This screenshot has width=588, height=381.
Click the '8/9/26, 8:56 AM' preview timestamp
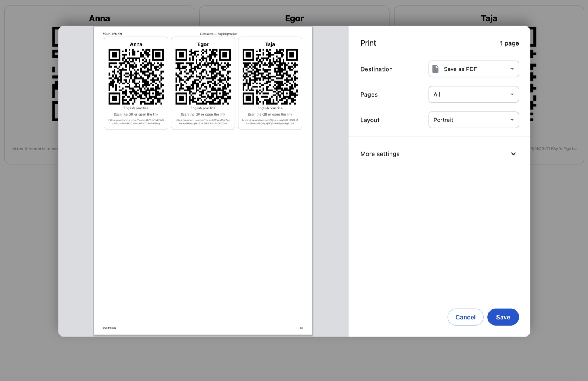[x=112, y=34]
